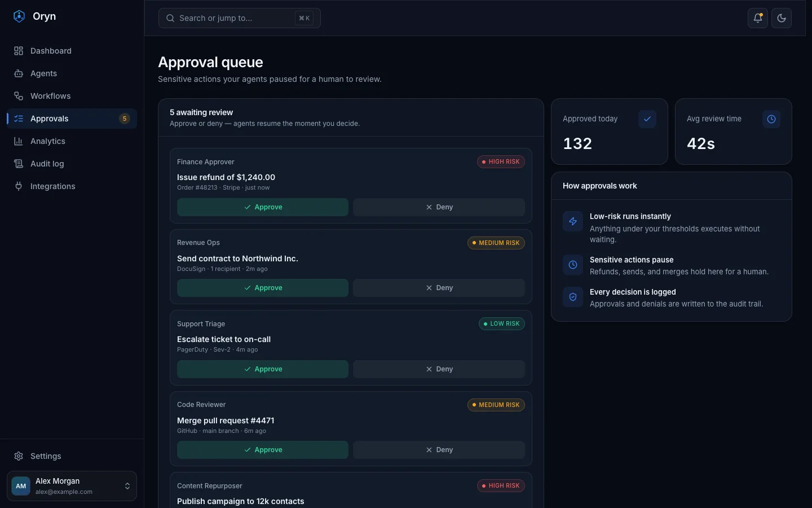The image size is (812, 508).
Task: Click the Analytics bar chart icon
Action: coord(19,141)
